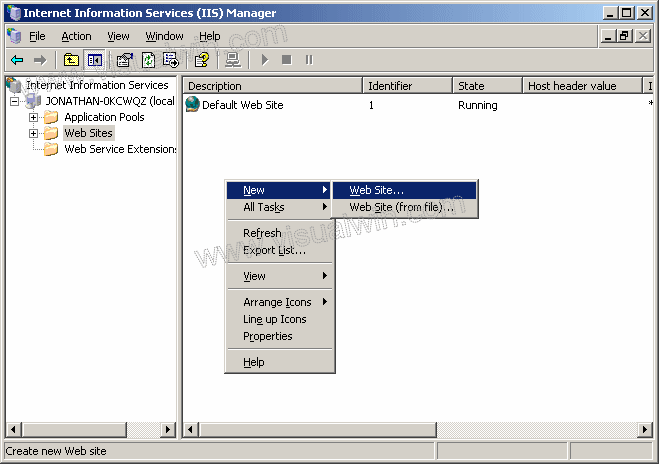Screen dimensions: 659x464
Task: Select the Web Sites tree item
Action: (x=89, y=133)
